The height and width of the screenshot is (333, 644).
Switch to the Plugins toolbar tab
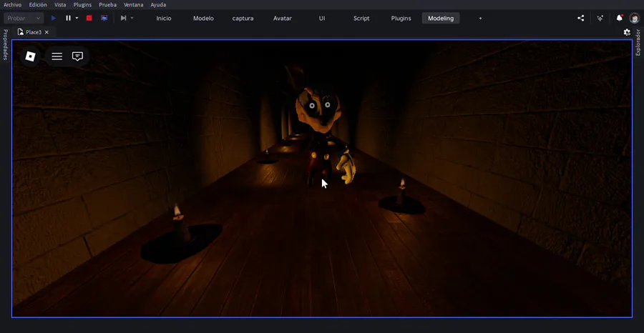(401, 18)
